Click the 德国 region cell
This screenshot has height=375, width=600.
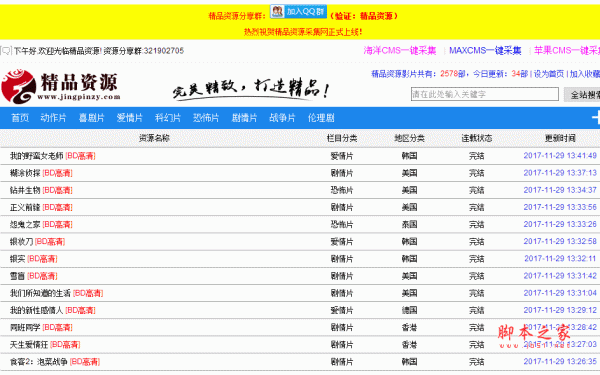409,310
